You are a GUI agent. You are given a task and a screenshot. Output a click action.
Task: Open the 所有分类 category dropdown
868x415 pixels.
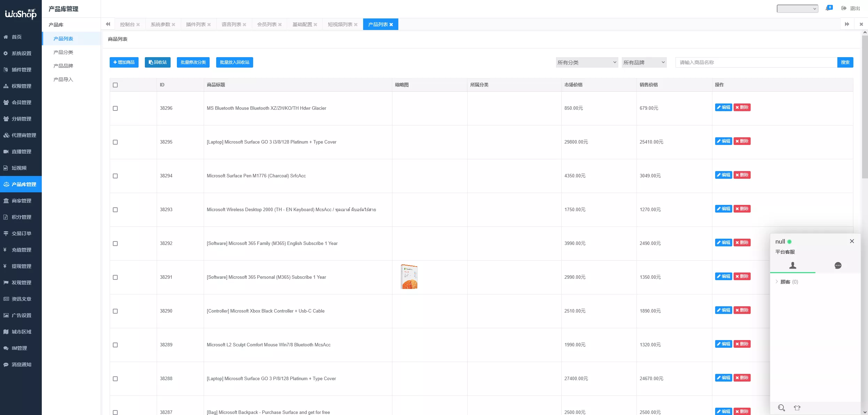point(587,62)
